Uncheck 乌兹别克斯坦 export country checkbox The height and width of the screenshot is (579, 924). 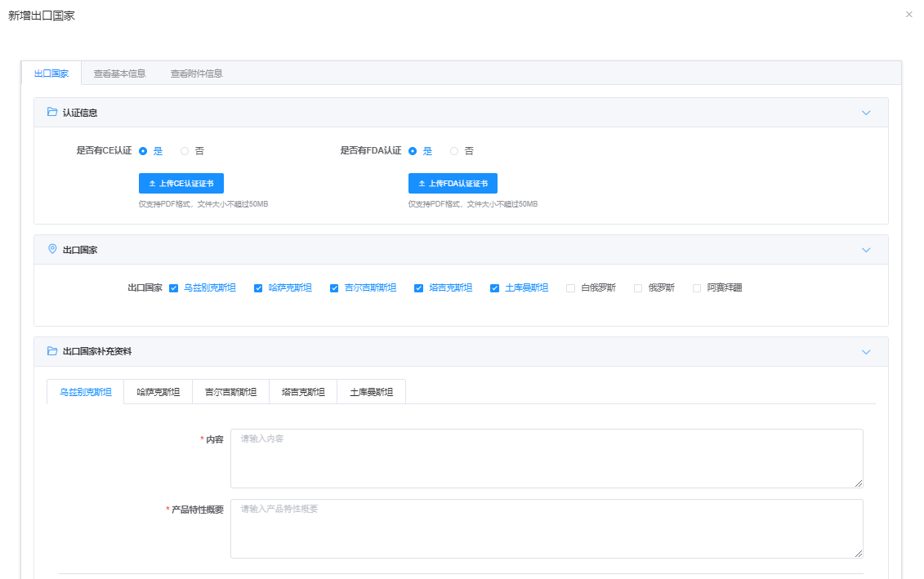pyautogui.click(x=173, y=288)
